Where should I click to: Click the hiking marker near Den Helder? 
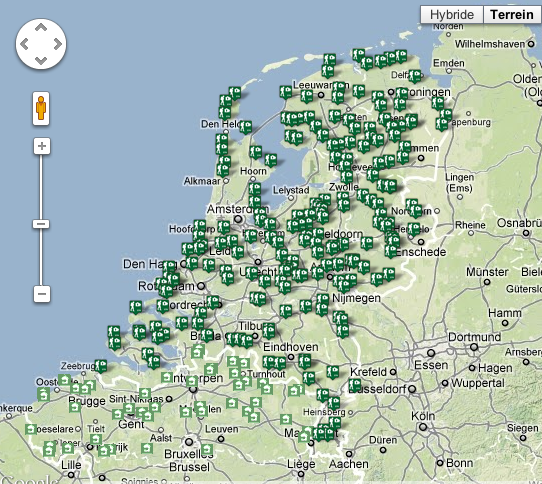[x=246, y=127]
